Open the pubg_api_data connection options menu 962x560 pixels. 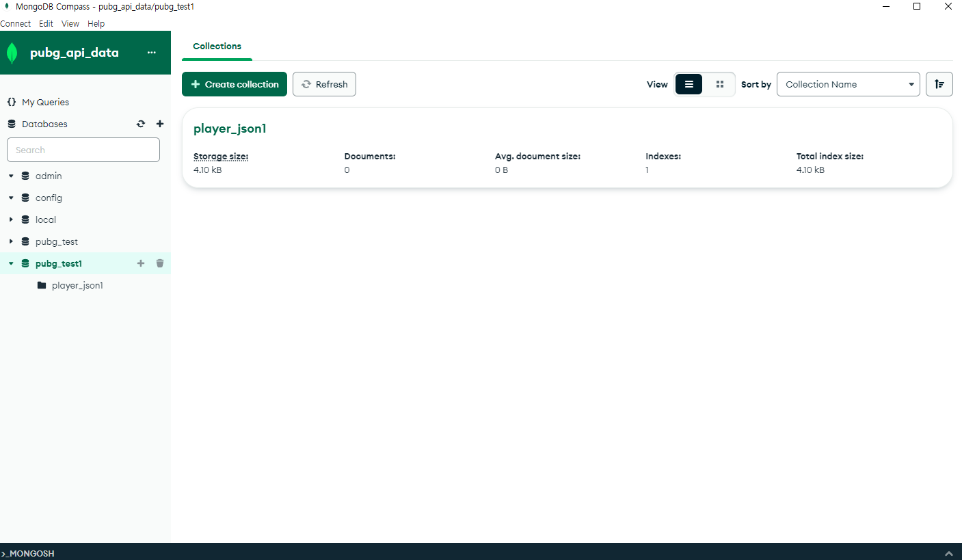coord(152,53)
